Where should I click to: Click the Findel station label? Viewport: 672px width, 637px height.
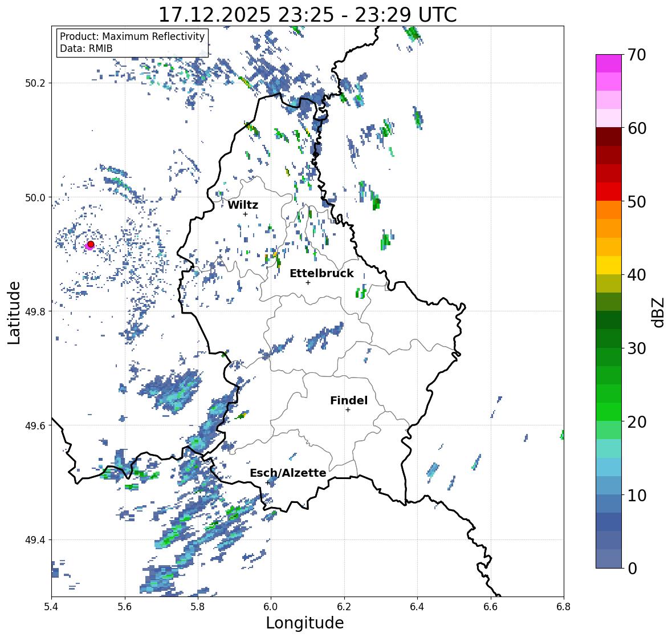[x=349, y=400]
